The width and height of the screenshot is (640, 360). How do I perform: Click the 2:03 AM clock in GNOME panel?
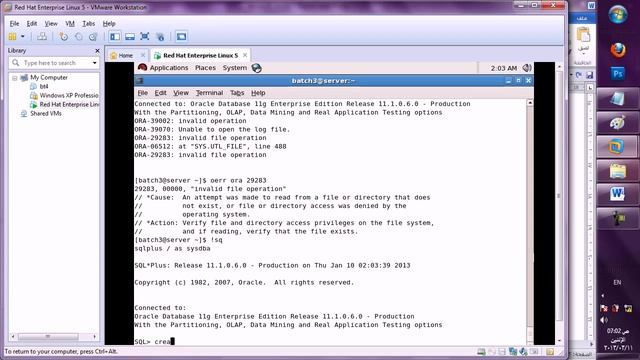[504, 68]
